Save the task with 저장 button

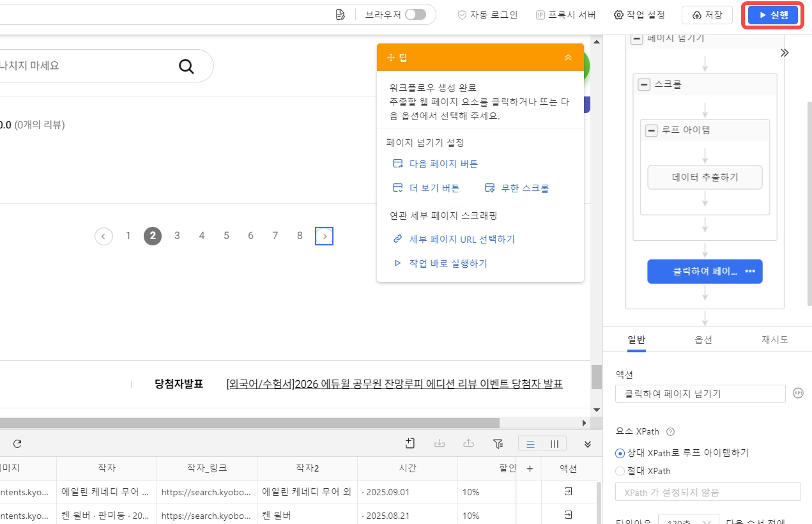[707, 15]
